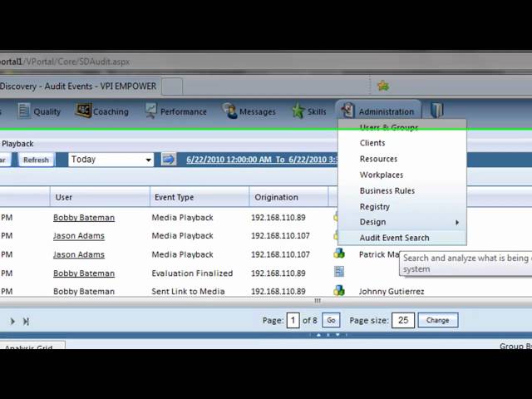Click the Messages people icon
The height and width of the screenshot is (399, 532).
click(x=229, y=111)
